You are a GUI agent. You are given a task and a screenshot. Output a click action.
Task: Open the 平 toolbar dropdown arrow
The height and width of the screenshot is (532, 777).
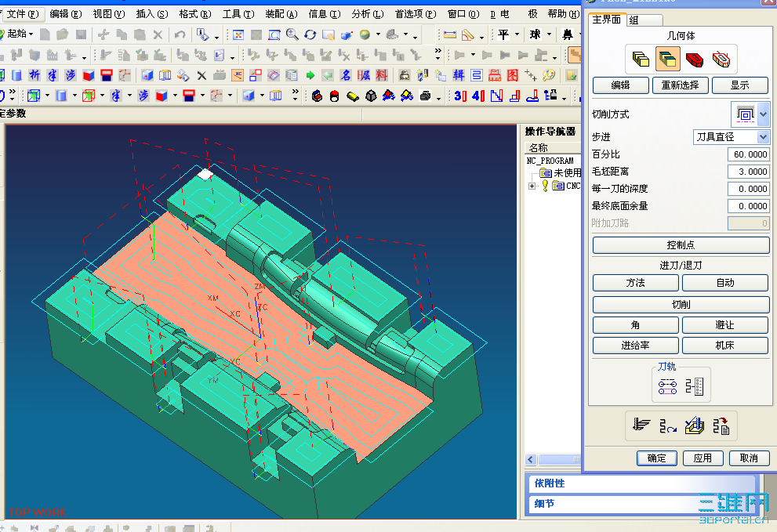517,34
